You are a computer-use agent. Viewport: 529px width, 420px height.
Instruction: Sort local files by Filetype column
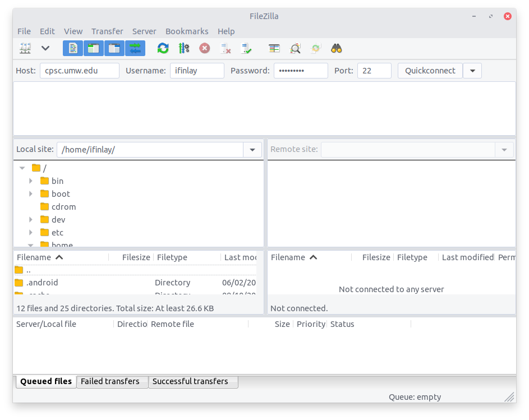pos(187,257)
